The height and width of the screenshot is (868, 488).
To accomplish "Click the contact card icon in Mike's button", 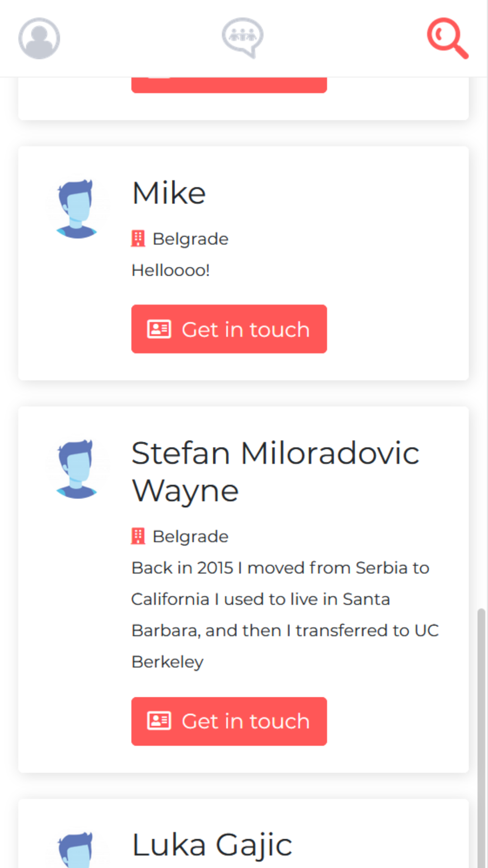I will [x=159, y=329].
